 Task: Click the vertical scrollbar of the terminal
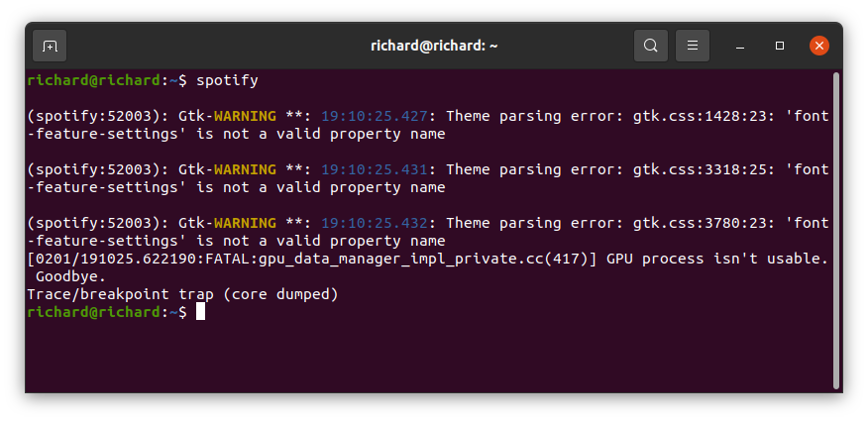coord(836,230)
